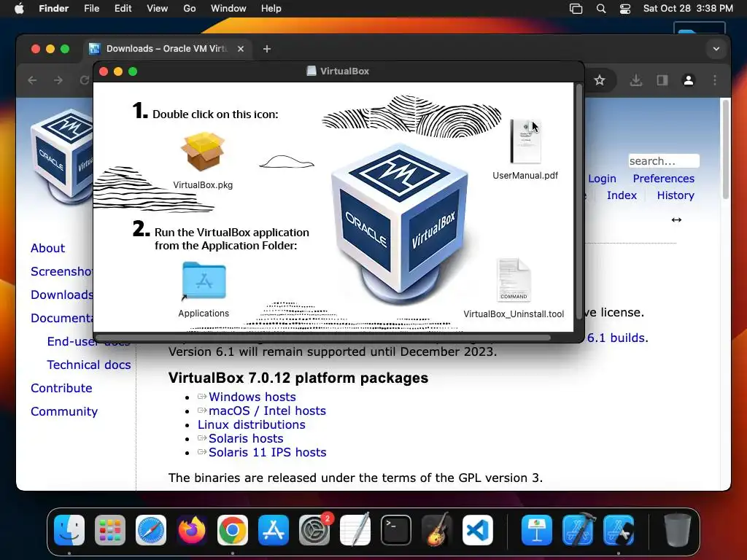The width and height of the screenshot is (747, 560).
Task: Toggle Chrome side panel icon
Action: click(662, 80)
